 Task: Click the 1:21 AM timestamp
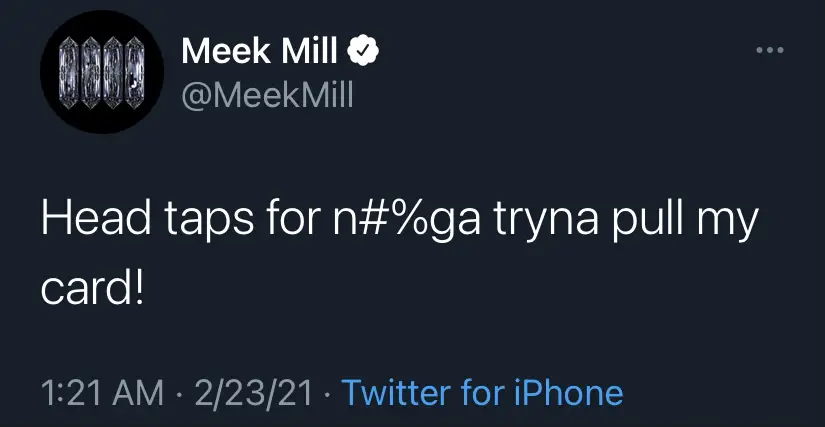click(104, 392)
